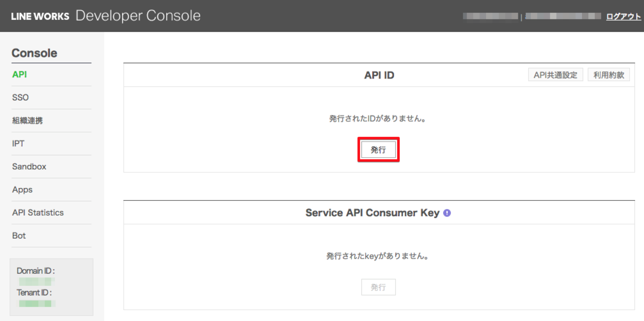The width and height of the screenshot is (644, 321).
Task: Click the LINE WORKS Developer Console logo
Action: [x=105, y=16]
